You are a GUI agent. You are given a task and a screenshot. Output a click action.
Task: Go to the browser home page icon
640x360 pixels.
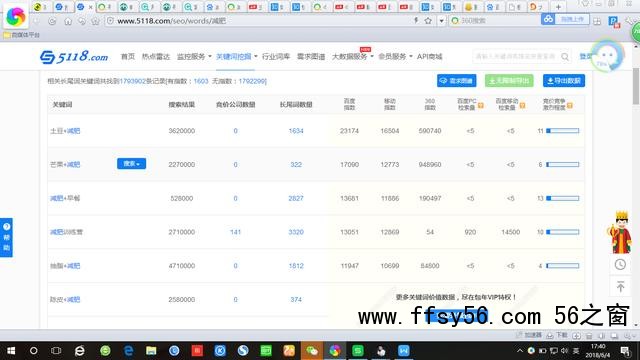click(68, 21)
